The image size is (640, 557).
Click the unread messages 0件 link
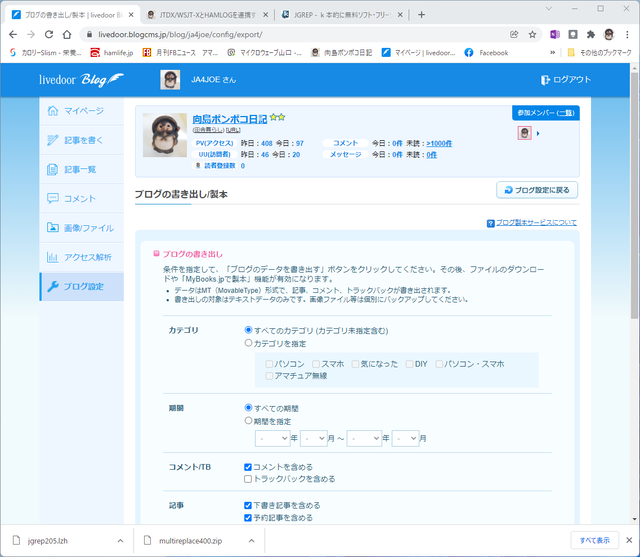coord(431,155)
